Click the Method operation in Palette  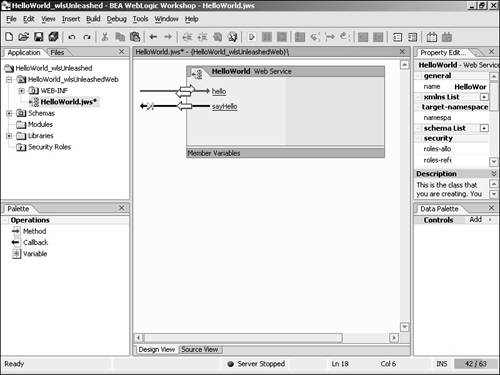34,231
